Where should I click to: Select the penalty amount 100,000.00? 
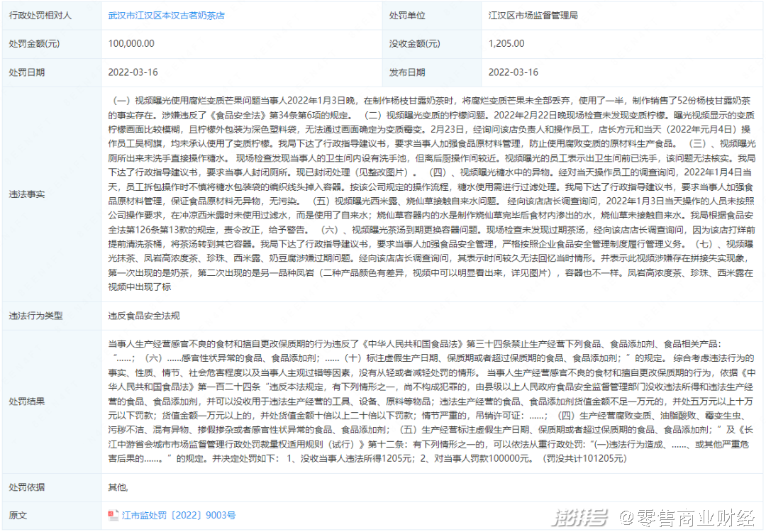[131, 43]
